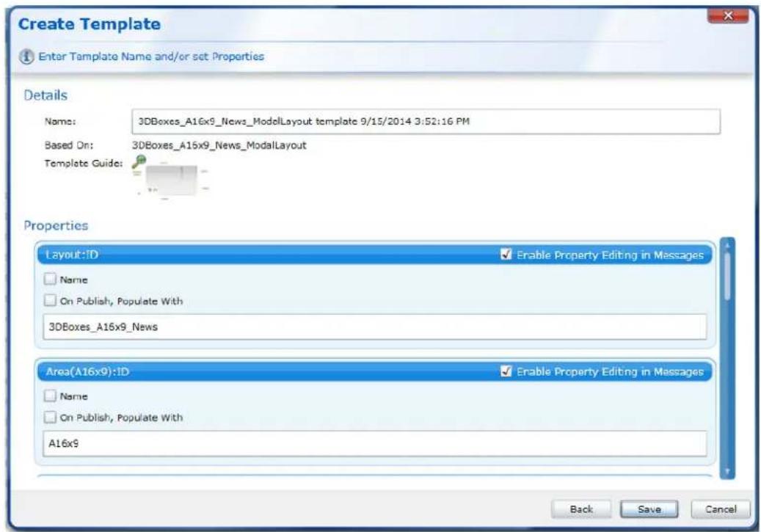Click the properties list scrollbar thumb

click(x=727, y=277)
